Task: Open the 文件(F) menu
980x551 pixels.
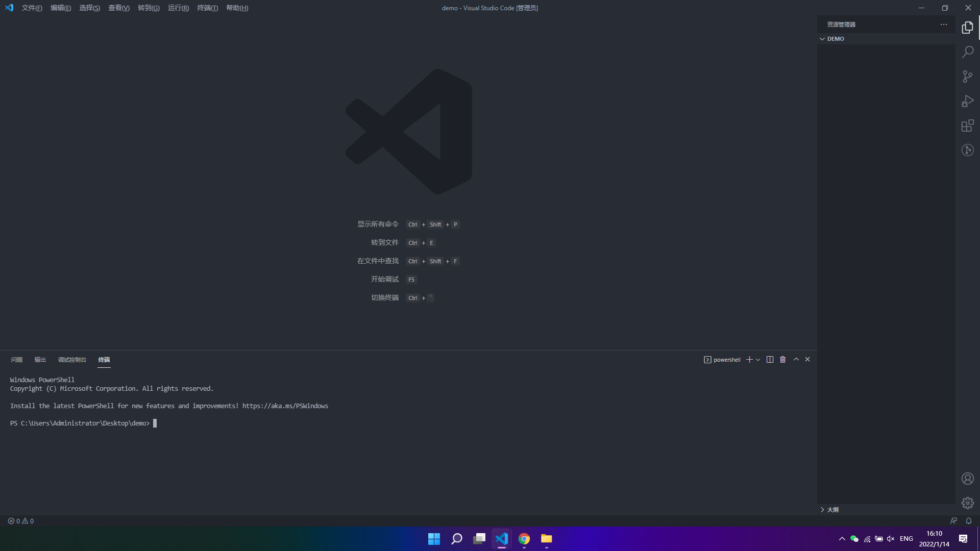Action: point(32,8)
